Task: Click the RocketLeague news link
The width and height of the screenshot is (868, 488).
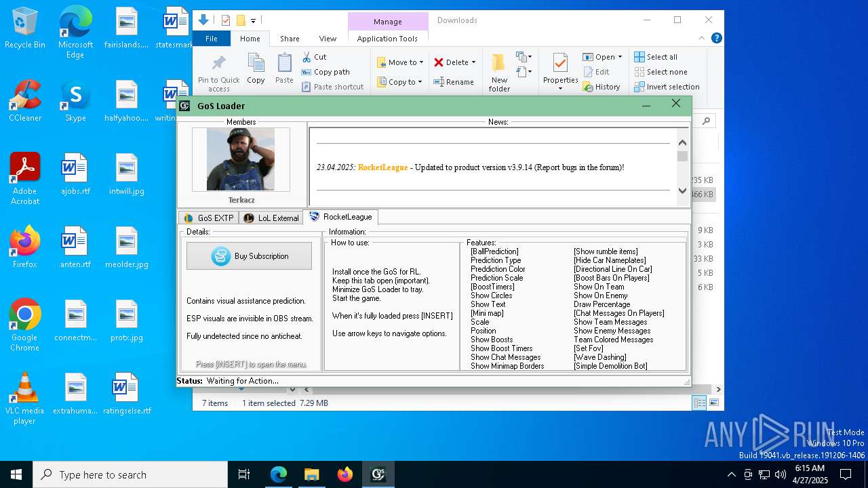Action: tap(382, 167)
